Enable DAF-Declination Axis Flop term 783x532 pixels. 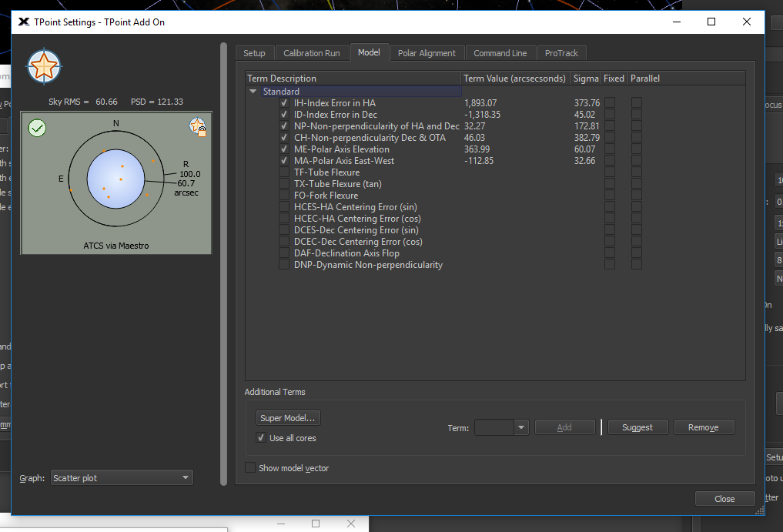[284, 253]
